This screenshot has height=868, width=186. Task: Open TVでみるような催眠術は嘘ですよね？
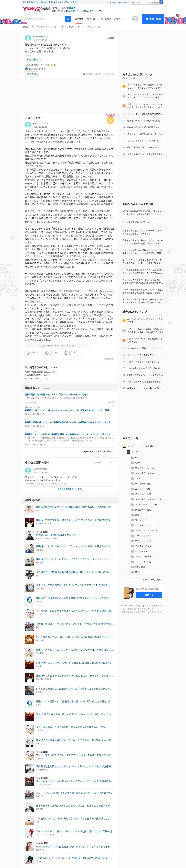pyautogui.click(x=56, y=535)
